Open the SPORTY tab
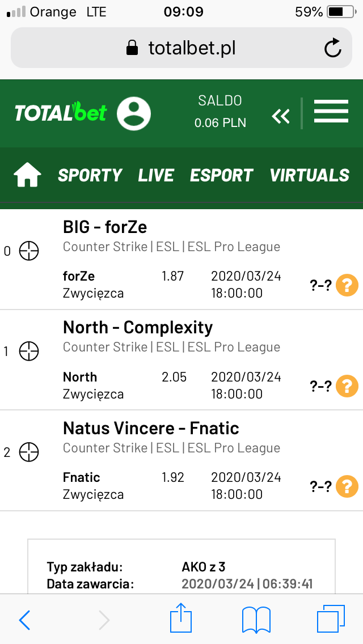Viewport: 363px width, 644px height. pos(90,175)
